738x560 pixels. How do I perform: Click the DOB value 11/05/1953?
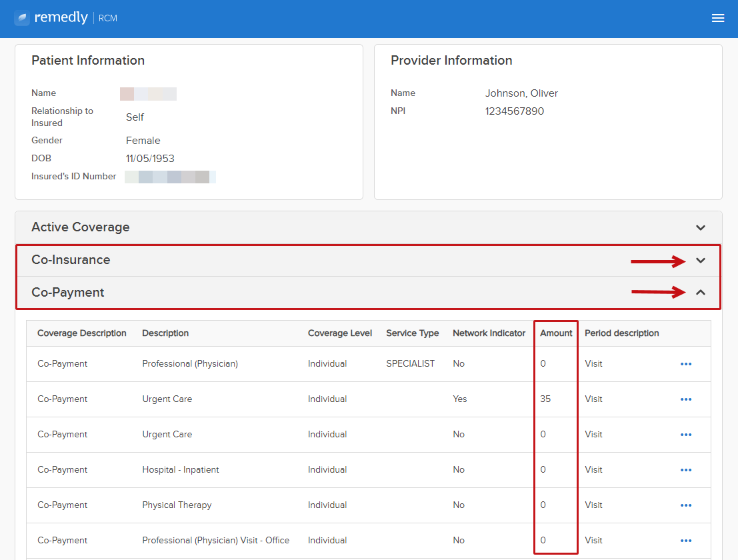[150, 159]
